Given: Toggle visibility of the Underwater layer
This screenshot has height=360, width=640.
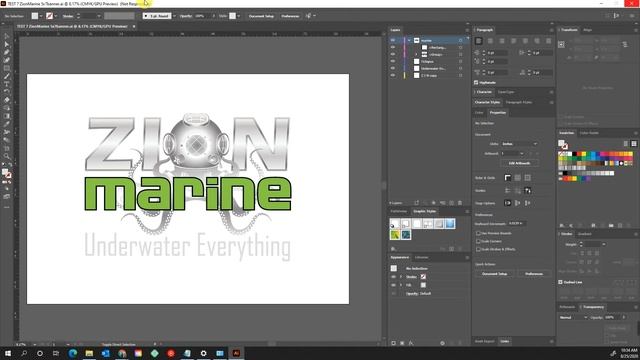Looking at the screenshot, I should click(x=393, y=68).
